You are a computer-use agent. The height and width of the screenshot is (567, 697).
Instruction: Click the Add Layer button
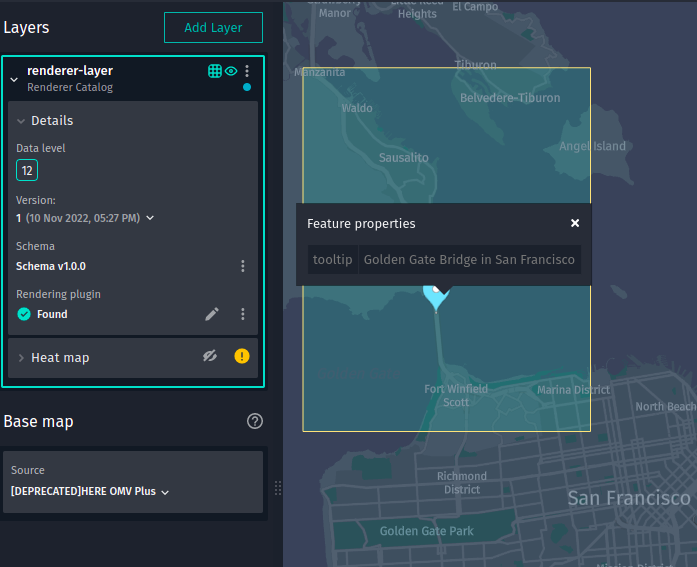point(213,28)
